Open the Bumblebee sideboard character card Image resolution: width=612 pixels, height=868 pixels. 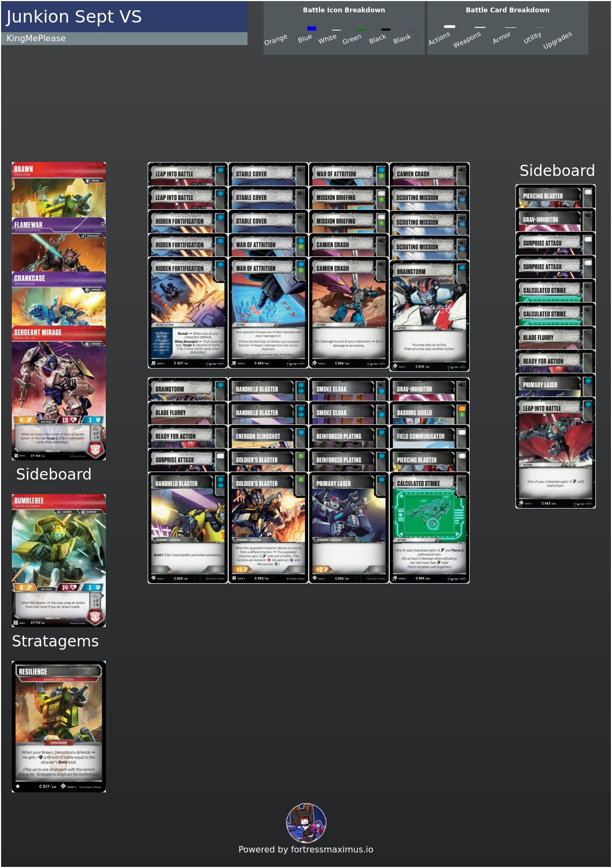(x=59, y=561)
